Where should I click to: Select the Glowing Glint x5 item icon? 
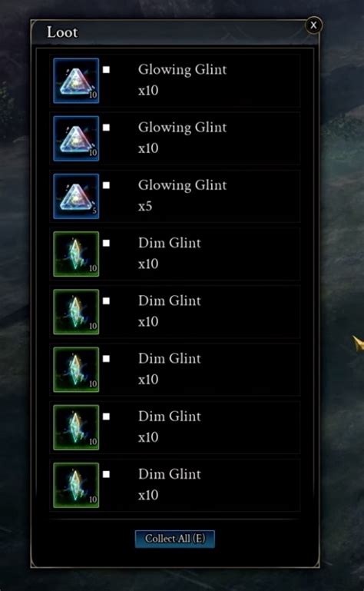(76, 196)
